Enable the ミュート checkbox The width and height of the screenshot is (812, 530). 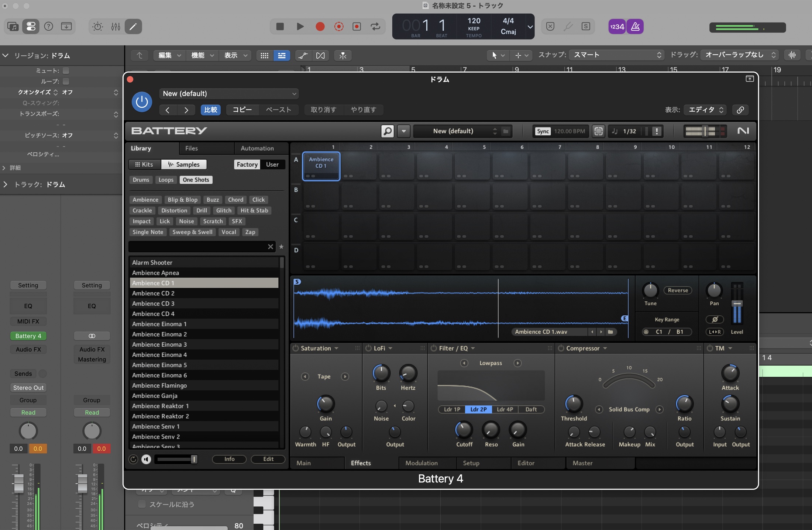click(x=66, y=70)
